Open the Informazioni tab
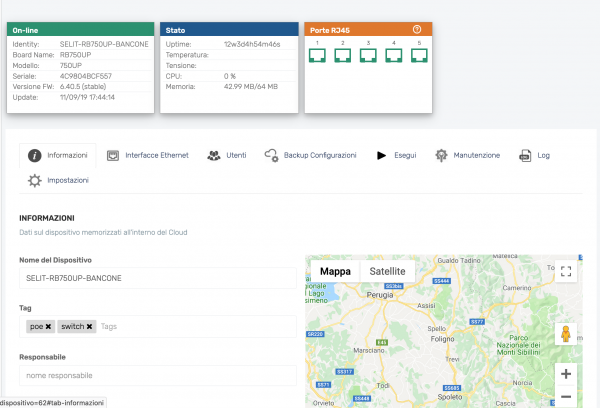 point(57,155)
